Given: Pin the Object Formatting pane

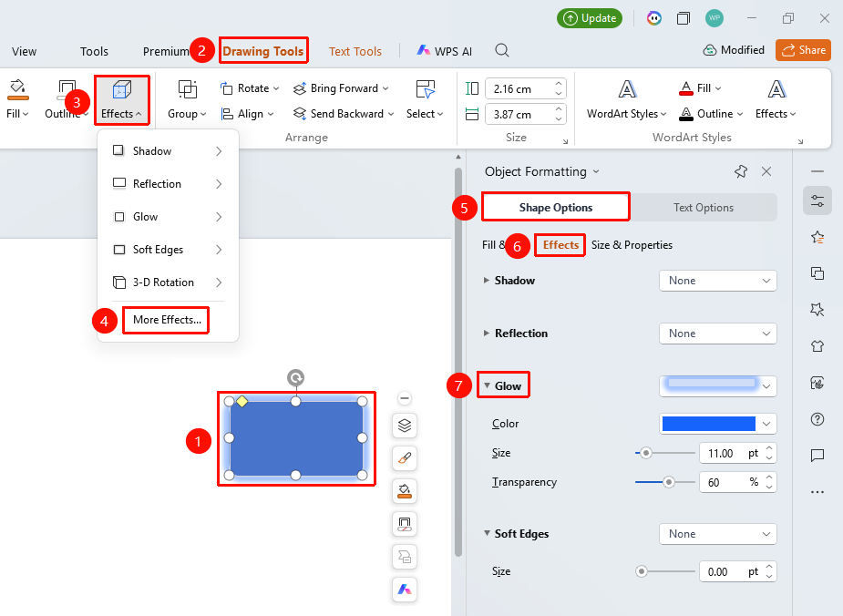Looking at the screenshot, I should pyautogui.click(x=741, y=171).
